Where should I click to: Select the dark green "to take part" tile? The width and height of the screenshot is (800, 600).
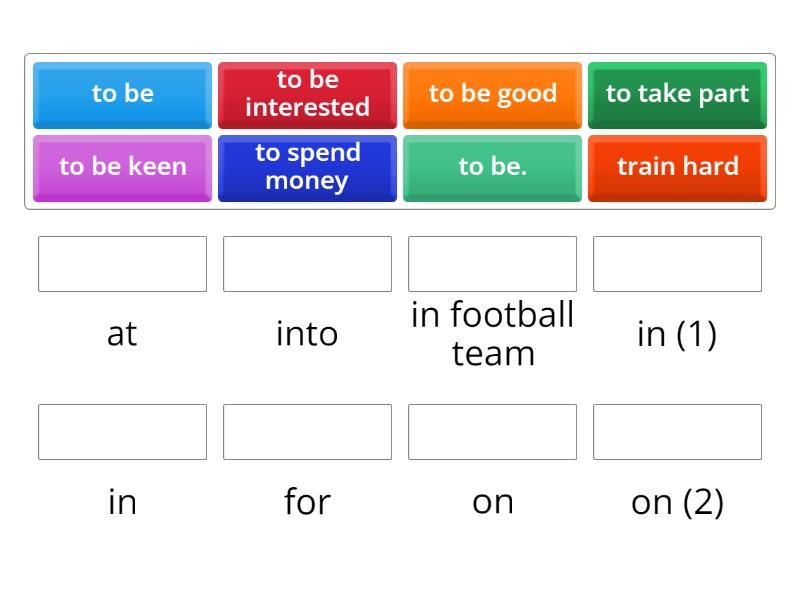(677, 94)
